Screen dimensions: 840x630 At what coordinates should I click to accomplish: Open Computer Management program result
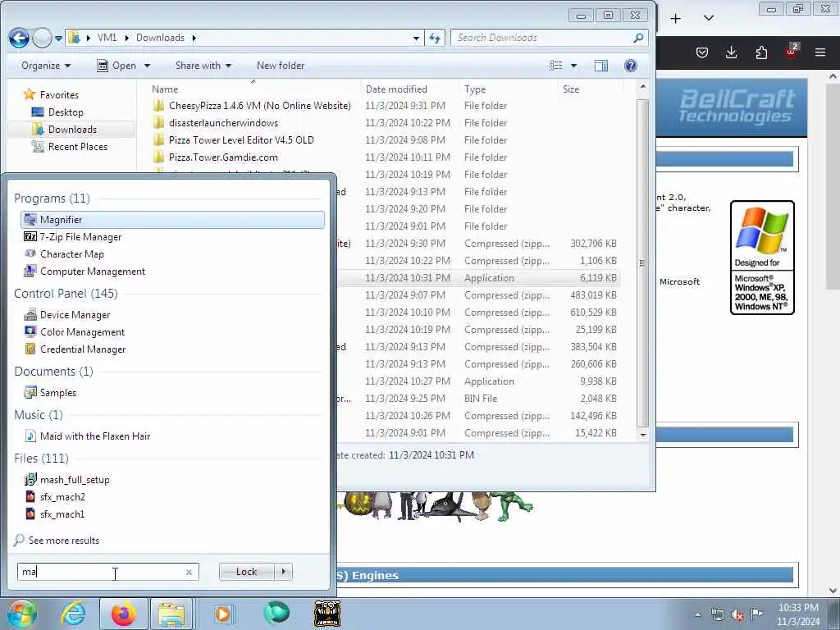(x=84, y=271)
